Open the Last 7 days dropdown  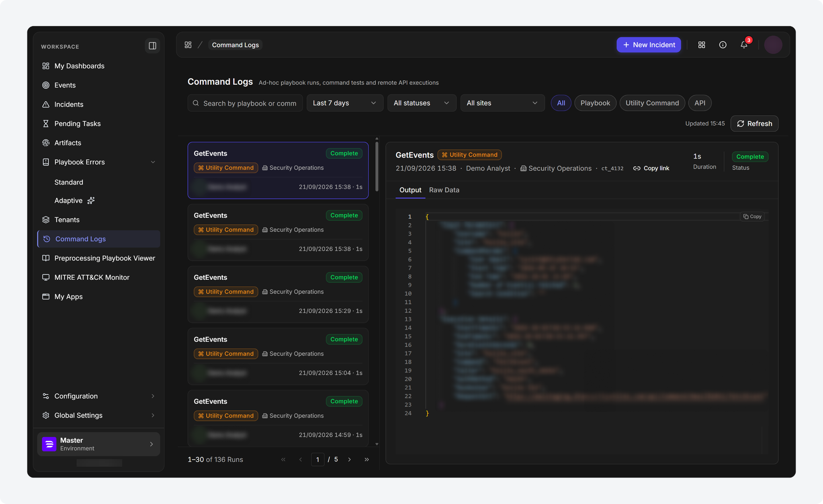345,103
